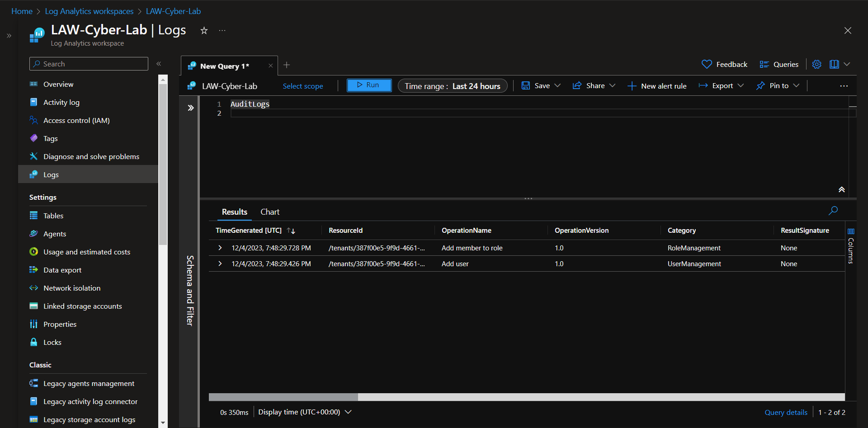Open Legacy agents management
This screenshot has height=428, width=868.
pos(88,383)
